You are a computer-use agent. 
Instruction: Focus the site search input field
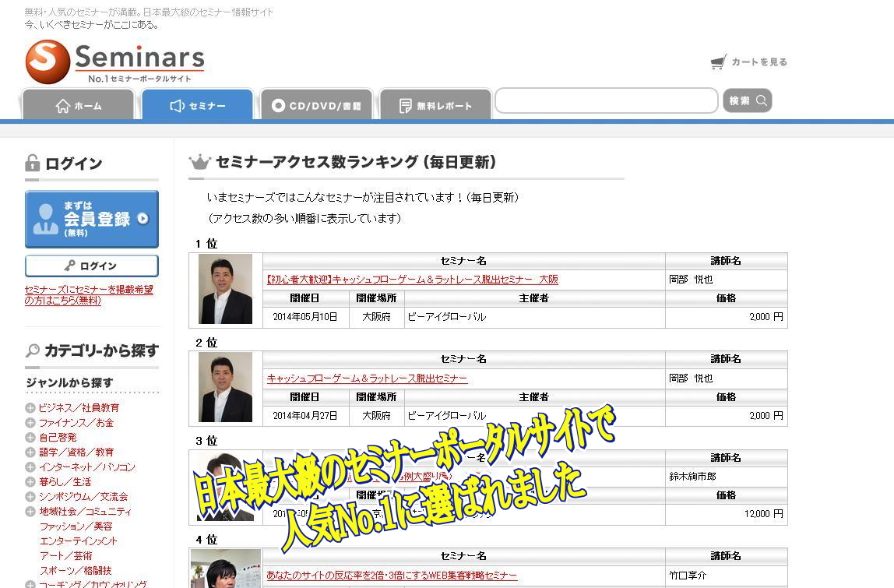(x=607, y=101)
